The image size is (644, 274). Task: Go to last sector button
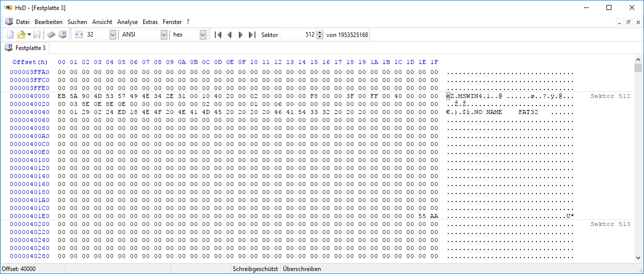coord(252,34)
